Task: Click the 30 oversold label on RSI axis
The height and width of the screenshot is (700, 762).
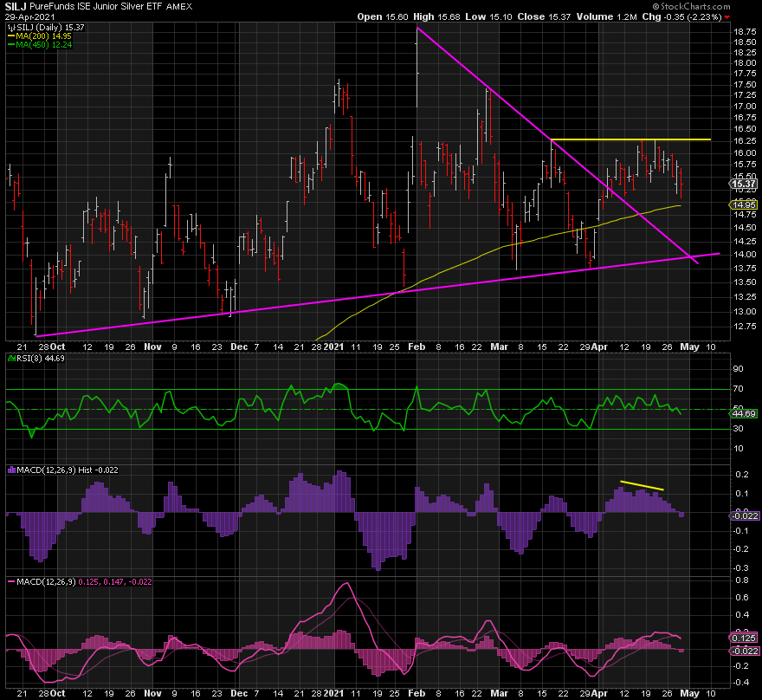Action: coord(738,429)
